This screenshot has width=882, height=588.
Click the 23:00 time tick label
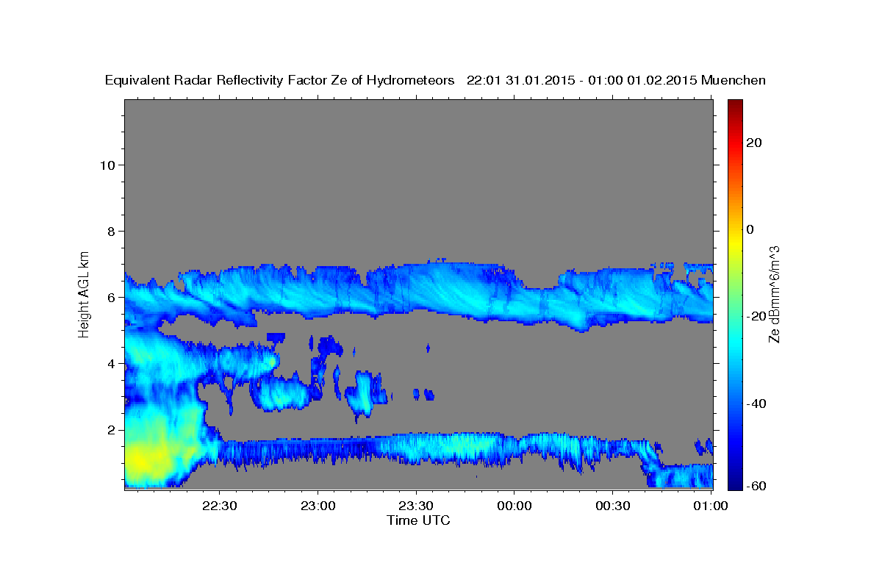click(x=318, y=506)
